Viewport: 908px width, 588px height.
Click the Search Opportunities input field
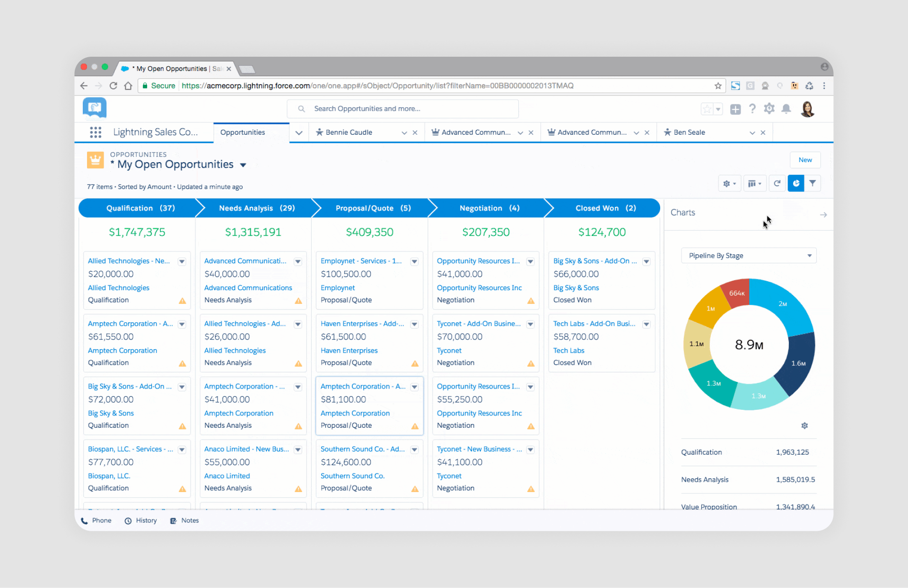point(402,109)
